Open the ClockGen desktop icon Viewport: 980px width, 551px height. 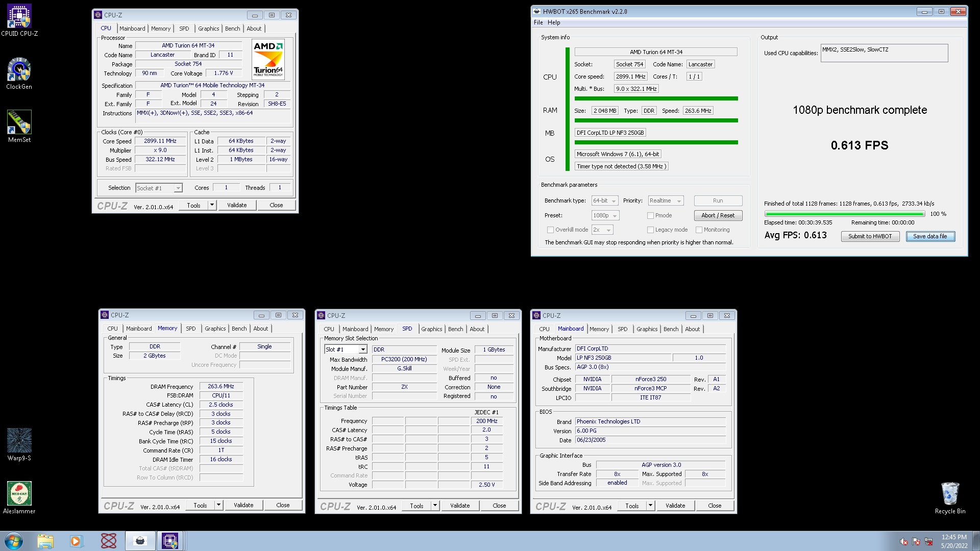tap(19, 73)
